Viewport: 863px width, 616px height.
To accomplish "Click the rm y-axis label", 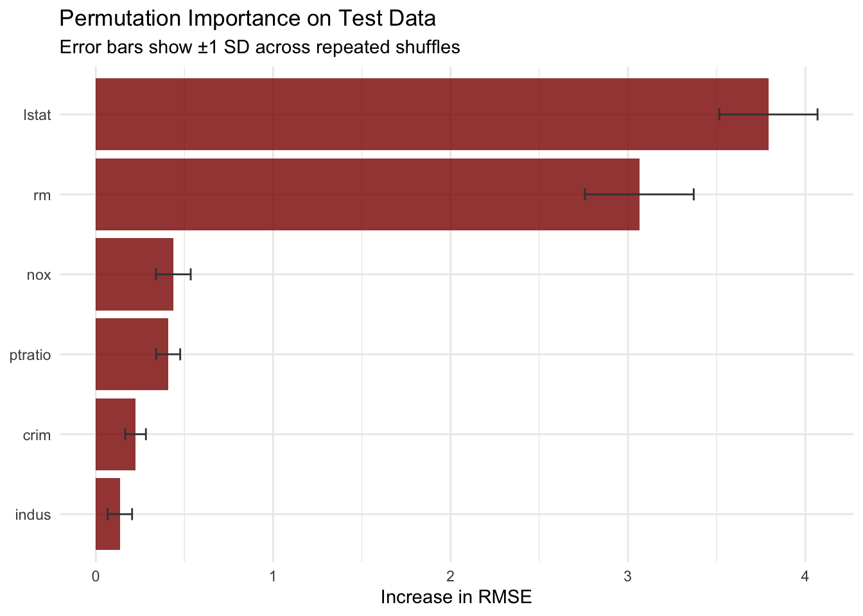I will tap(42, 195).
